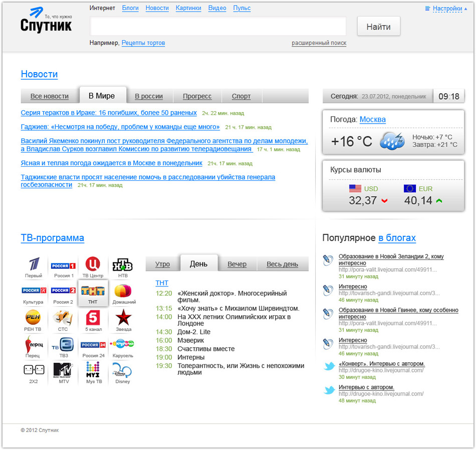Open the Пульс link
Screen dimensions: 476x450
coord(242,8)
